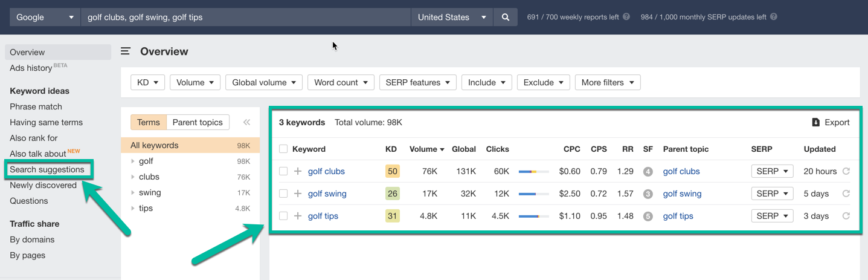868x280 pixels.
Task: Click the keyword search input field
Action: coord(246,18)
